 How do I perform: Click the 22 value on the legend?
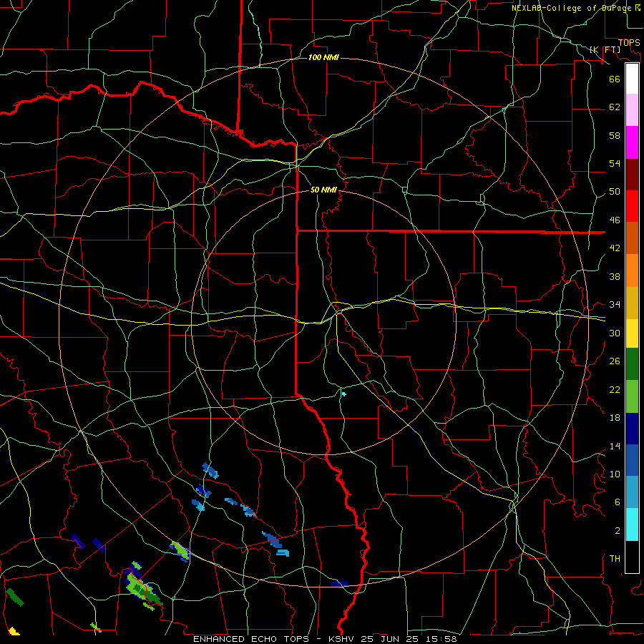pyautogui.click(x=615, y=389)
